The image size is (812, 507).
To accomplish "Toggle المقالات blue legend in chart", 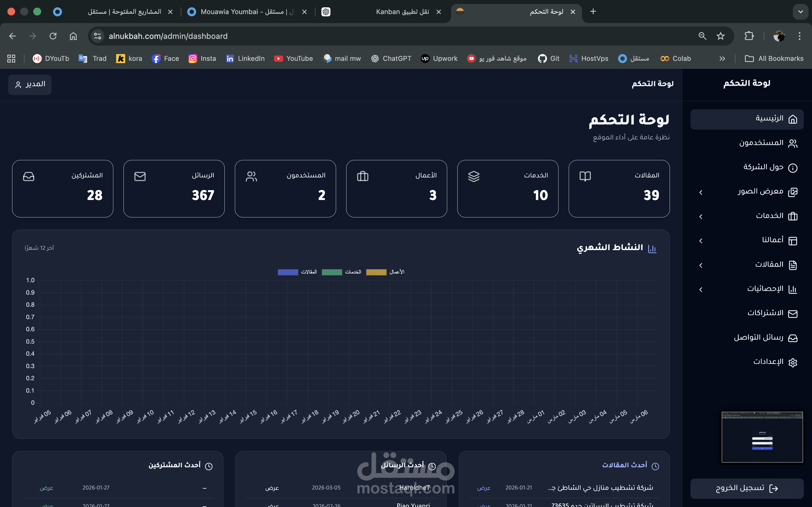I will [288, 272].
